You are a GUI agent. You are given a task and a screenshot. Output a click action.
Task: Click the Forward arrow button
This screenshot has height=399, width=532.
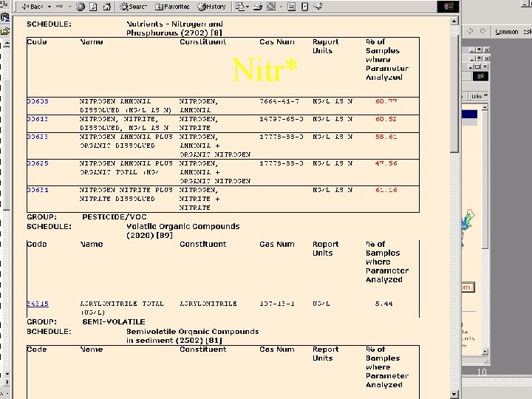[59, 7]
